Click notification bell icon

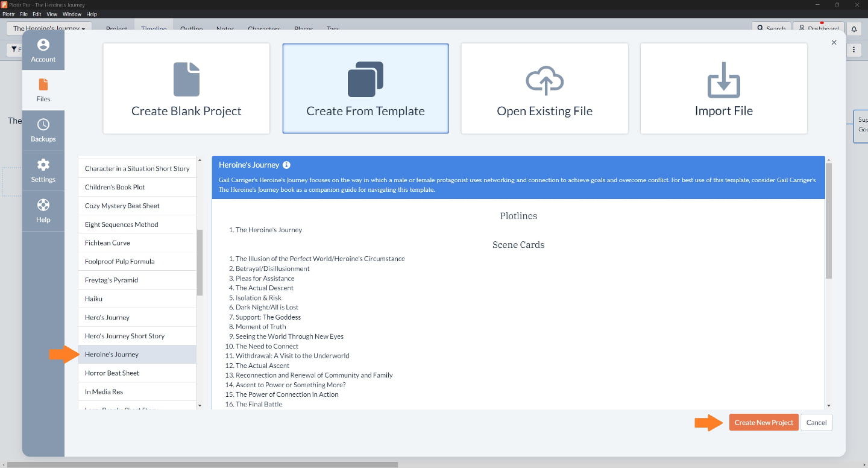[x=854, y=28]
